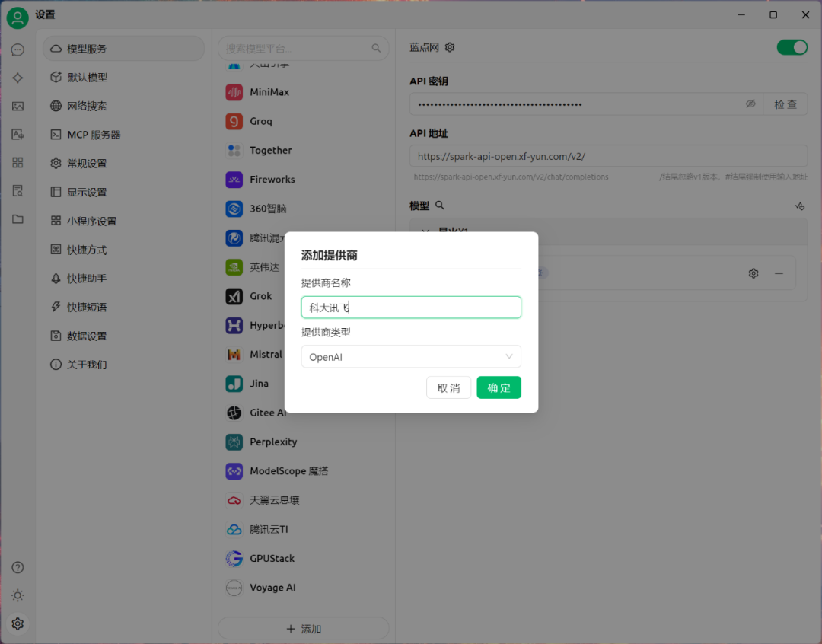Focus the 搜索模型平台 search field
Image resolution: width=822 pixels, height=644 pixels.
pyautogui.click(x=304, y=48)
